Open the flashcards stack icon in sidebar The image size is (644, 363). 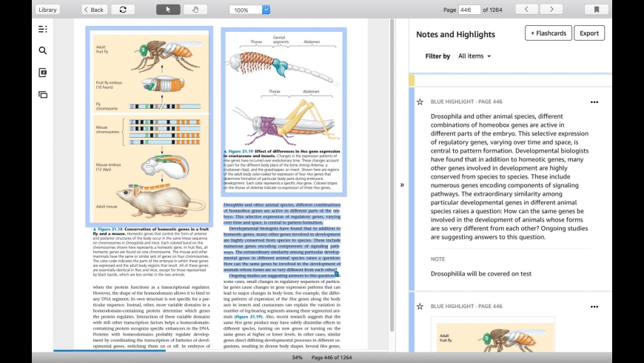43,95
